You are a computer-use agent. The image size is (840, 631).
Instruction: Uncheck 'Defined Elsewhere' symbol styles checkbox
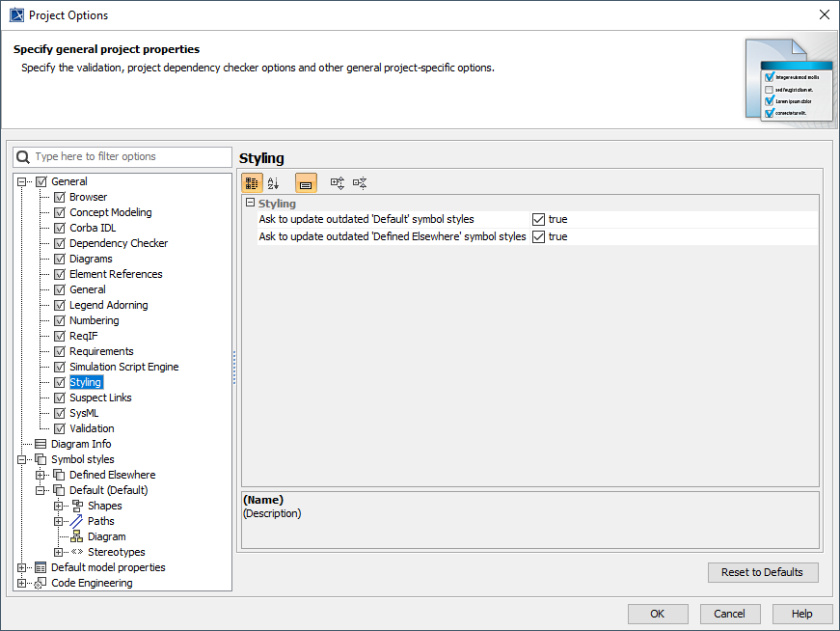tap(538, 236)
